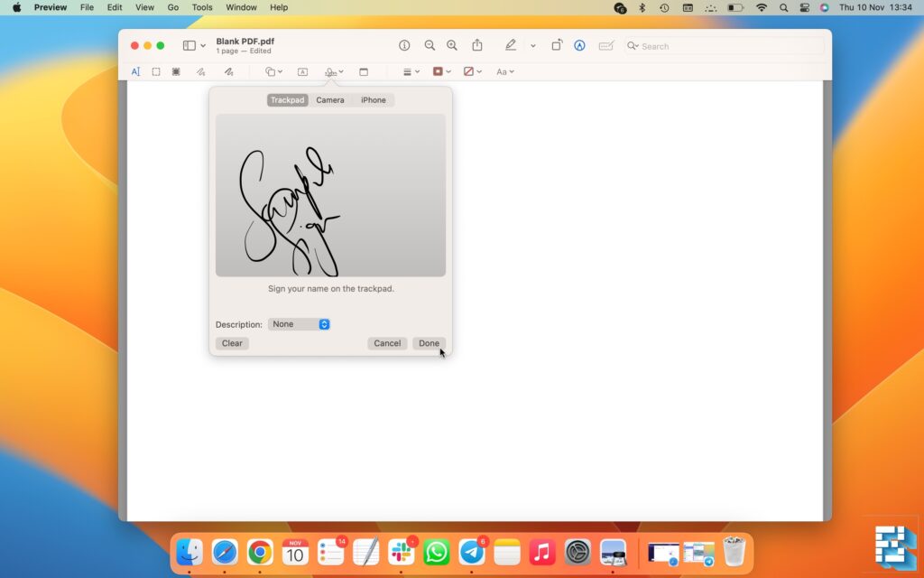Switch to the Camera signature tab
Viewport: 924px width, 578px height.
pos(329,99)
